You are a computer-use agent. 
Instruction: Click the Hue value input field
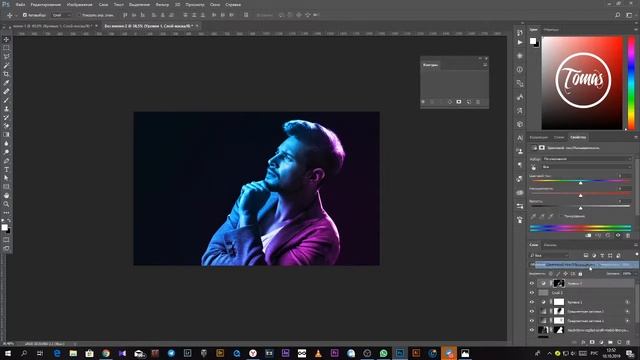[x=624, y=176]
